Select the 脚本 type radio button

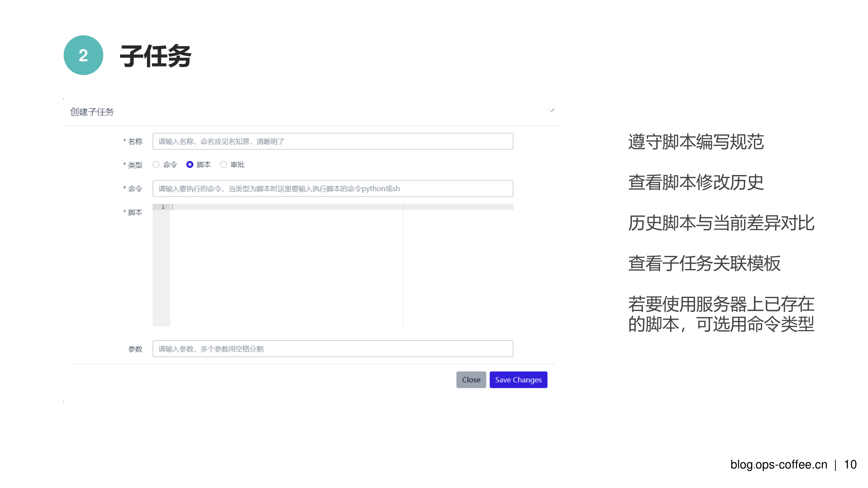[x=190, y=164]
